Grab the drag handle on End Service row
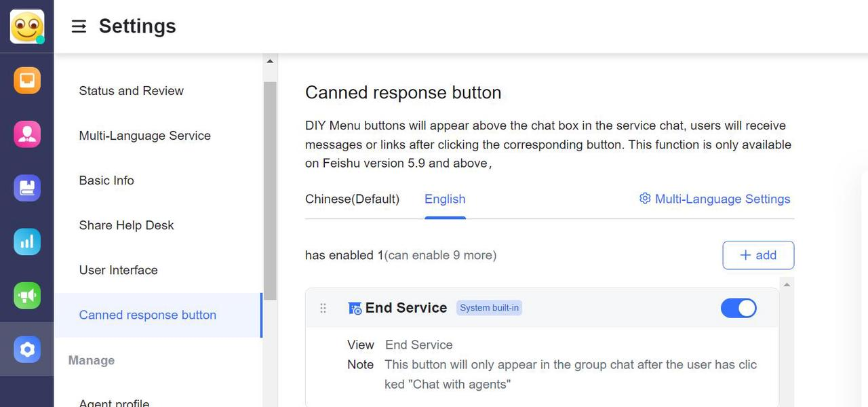Image resolution: width=868 pixels, height=407 pixels. coord(323,308)
